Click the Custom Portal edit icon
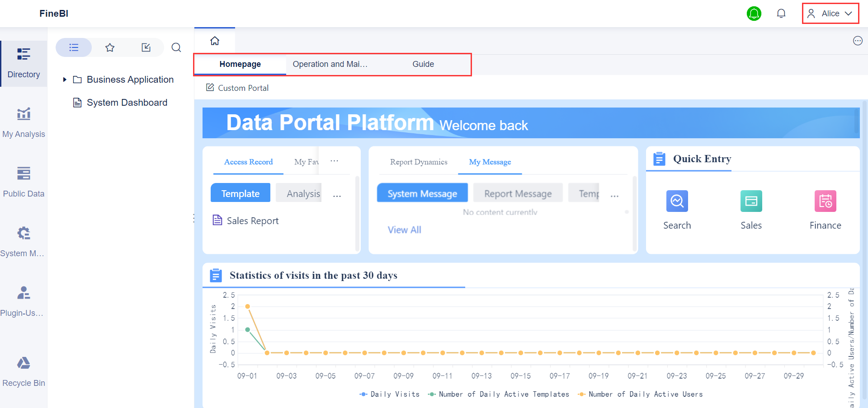The width and height of the screenshot is (868, 408). (210, 87)
